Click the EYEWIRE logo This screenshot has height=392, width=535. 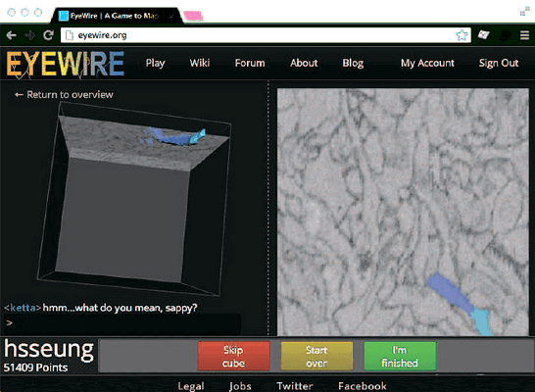tap(66, 64)
